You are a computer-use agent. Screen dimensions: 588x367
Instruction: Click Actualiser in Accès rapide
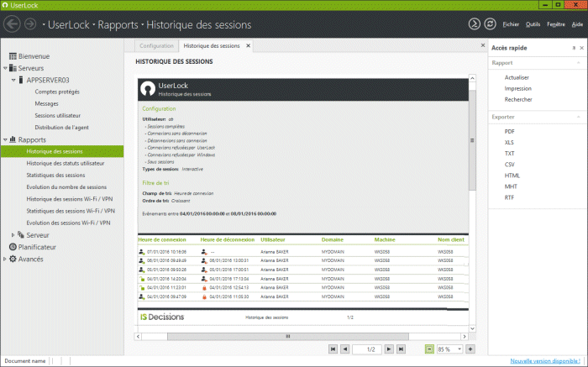click(517, 77)
